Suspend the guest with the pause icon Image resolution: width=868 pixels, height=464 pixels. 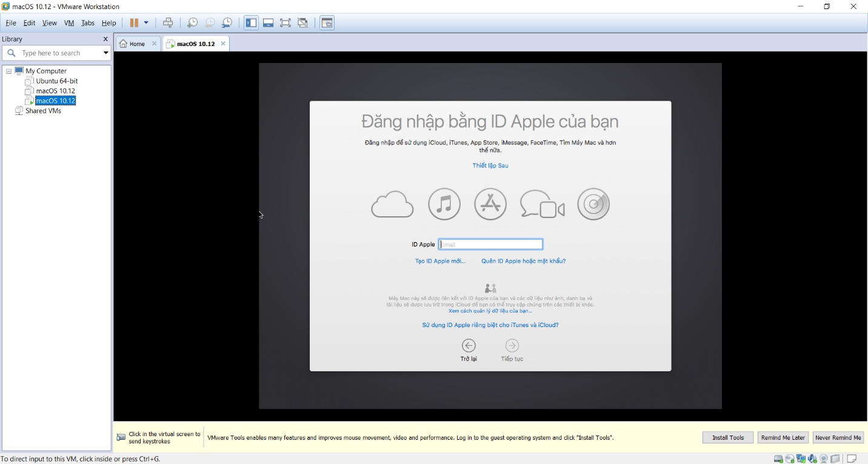click(134, 23)
